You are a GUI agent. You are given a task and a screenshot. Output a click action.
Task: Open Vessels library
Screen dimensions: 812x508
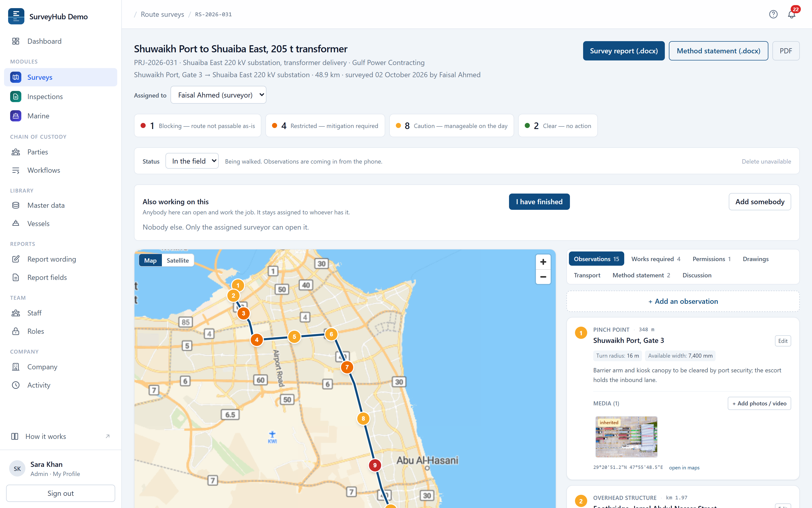pyautogui.click(x=61, y=224)
